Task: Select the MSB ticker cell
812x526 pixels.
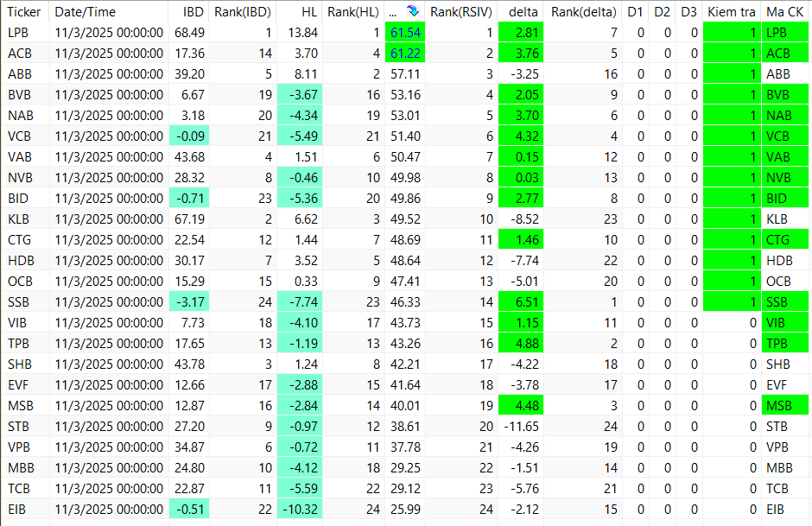Action: [x=25, y=405]
